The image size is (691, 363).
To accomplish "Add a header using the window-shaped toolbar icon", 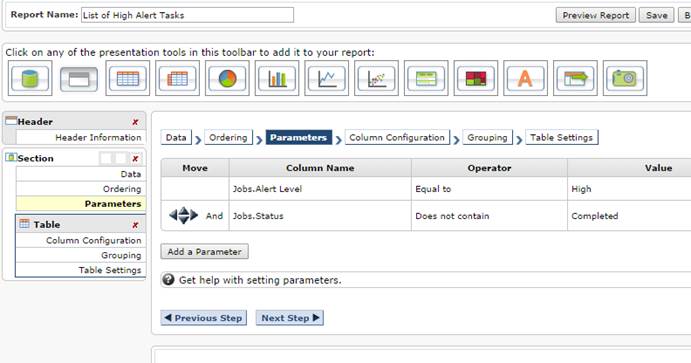I will click(79, 79).
